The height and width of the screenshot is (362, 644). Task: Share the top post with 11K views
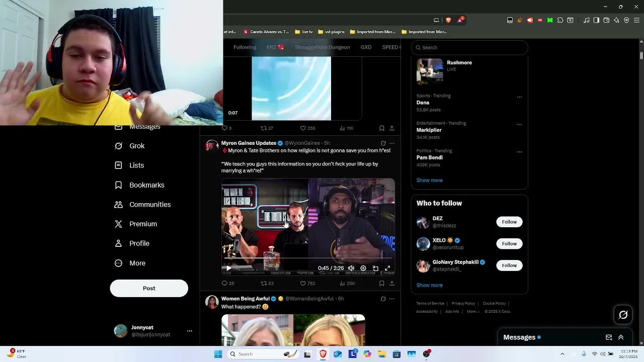392,128
